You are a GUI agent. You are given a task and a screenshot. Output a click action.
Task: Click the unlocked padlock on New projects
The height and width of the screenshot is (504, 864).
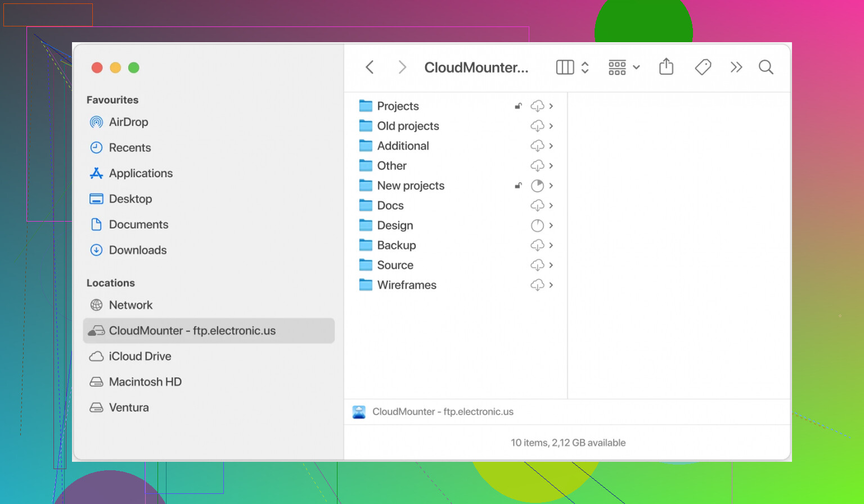pyautogui.click(x=518, y=186)
